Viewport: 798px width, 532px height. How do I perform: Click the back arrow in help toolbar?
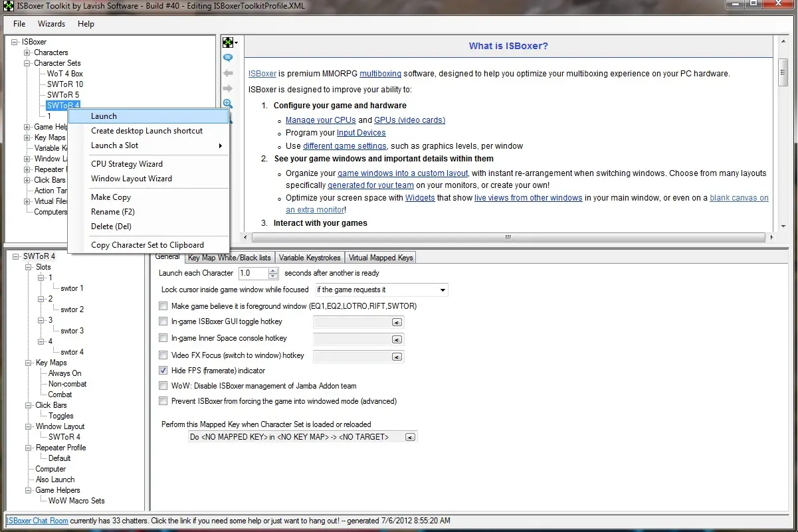228,73
